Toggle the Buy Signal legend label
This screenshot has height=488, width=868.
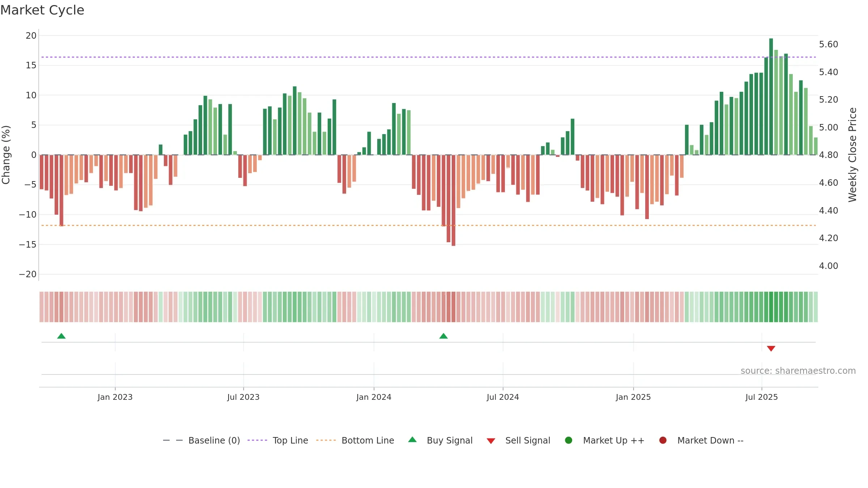tap(450, 441)
